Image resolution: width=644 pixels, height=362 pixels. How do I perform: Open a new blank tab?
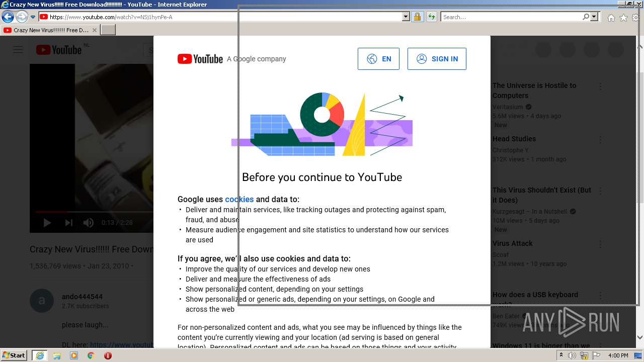click(108, 30)
